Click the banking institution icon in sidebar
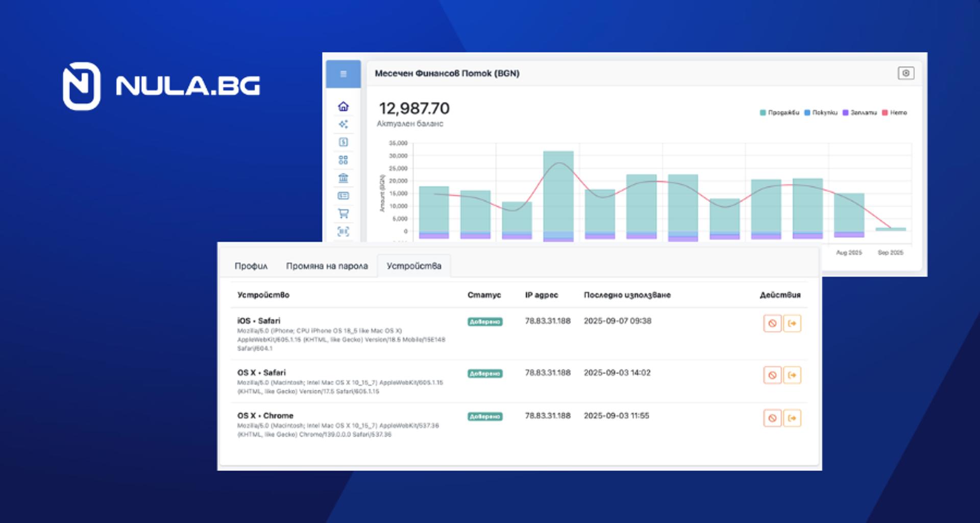Viewport: 980px width, 523px height. click(344, 178)
